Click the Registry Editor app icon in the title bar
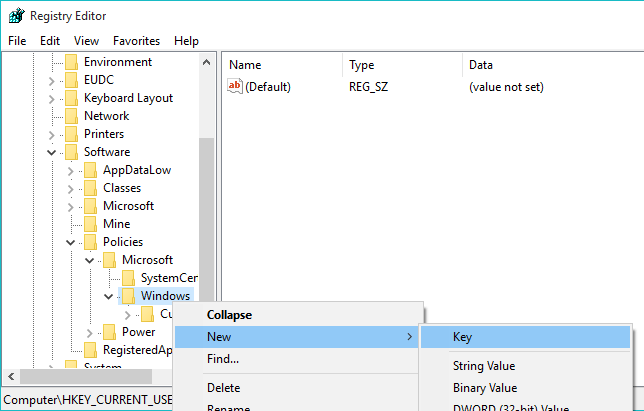This screenshot has height=411, width=644. [x=16, y=16]
